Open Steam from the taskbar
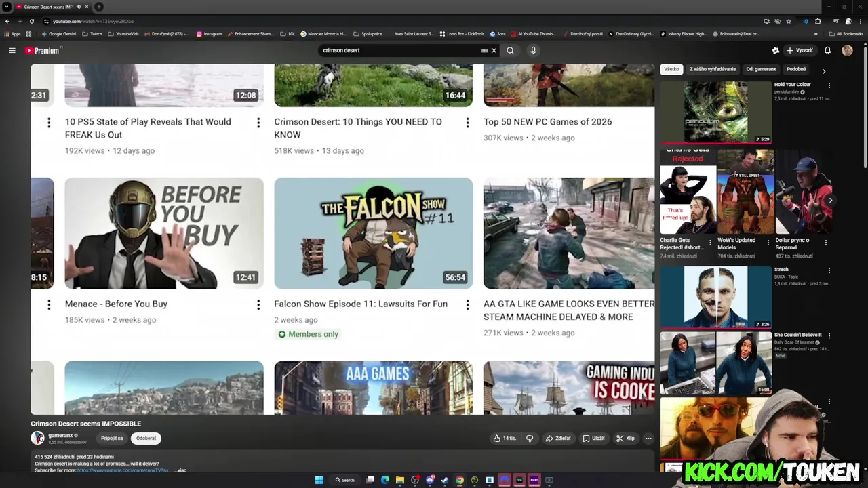The height and width of the screenshot is (488, 868). coord(445,480)
